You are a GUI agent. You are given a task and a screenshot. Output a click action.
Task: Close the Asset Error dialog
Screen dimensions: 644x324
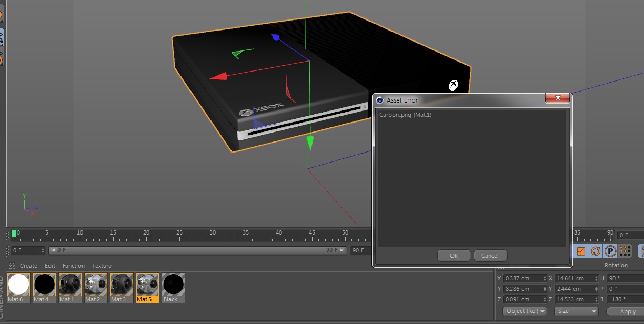click(x=557, y=98)
